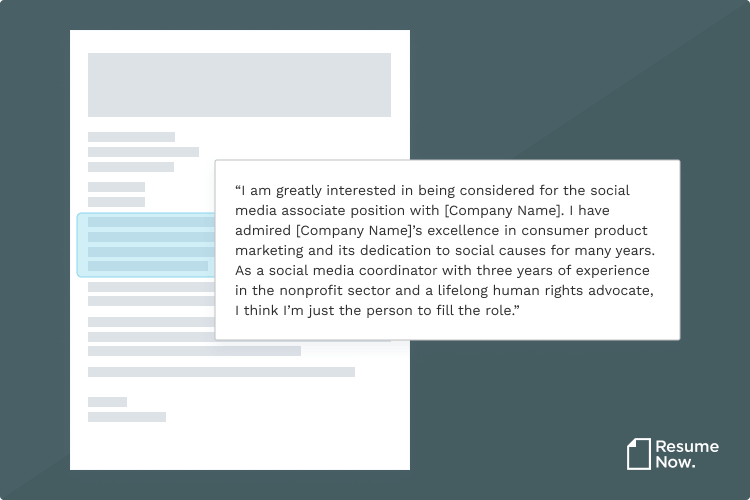This screenshot has width=750, height=500.
Task: Click the Resume Now document logo icon
Action: click(639, 454)
